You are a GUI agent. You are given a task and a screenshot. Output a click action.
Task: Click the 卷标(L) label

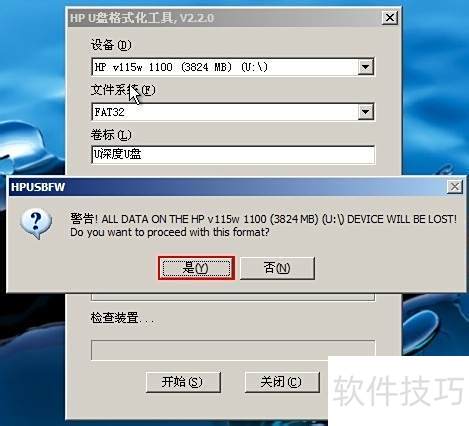click(111, 135)
